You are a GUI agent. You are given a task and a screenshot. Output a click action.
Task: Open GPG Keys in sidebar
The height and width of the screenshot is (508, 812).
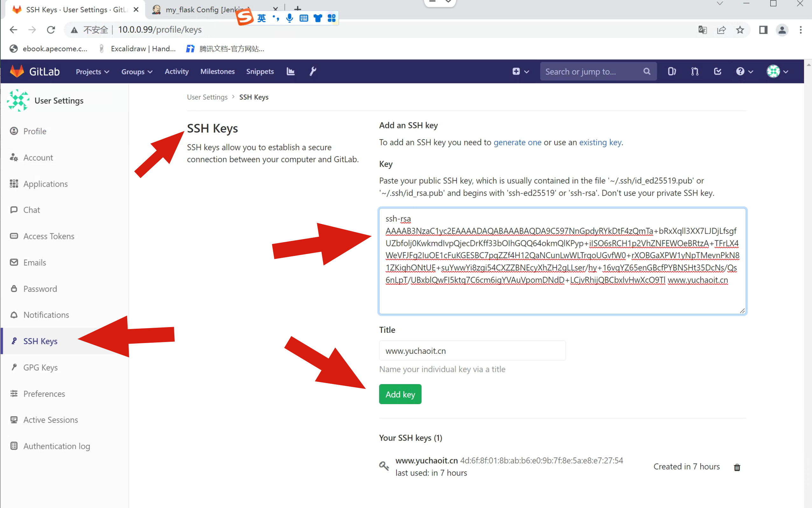pos(40,367)
